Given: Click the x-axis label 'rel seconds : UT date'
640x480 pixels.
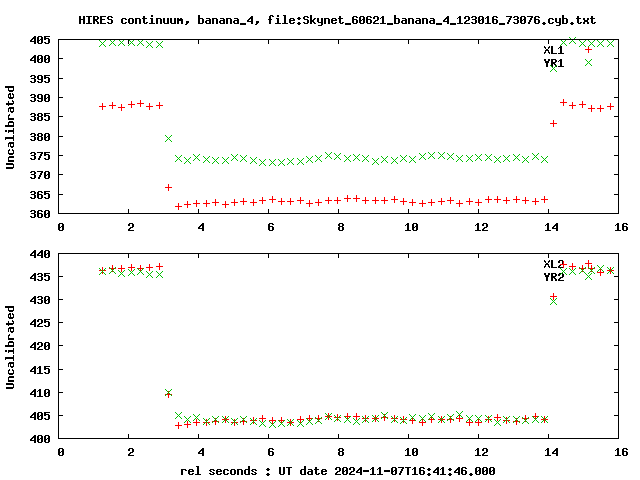Looking at the screenshot, I should (x=253, y=471).
